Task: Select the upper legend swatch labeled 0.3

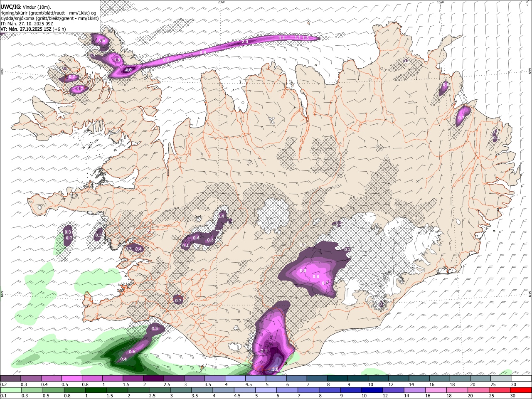Action: (x=31, y=378)
